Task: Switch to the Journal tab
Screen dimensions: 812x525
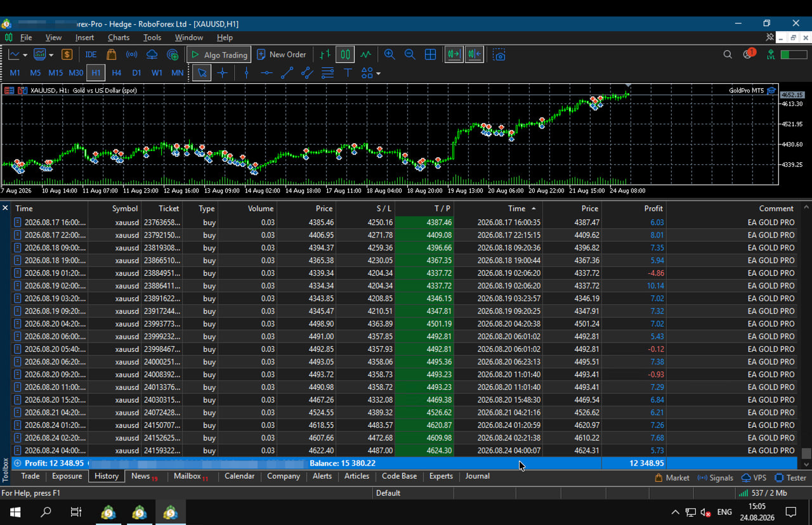Action: pos(477,476)
